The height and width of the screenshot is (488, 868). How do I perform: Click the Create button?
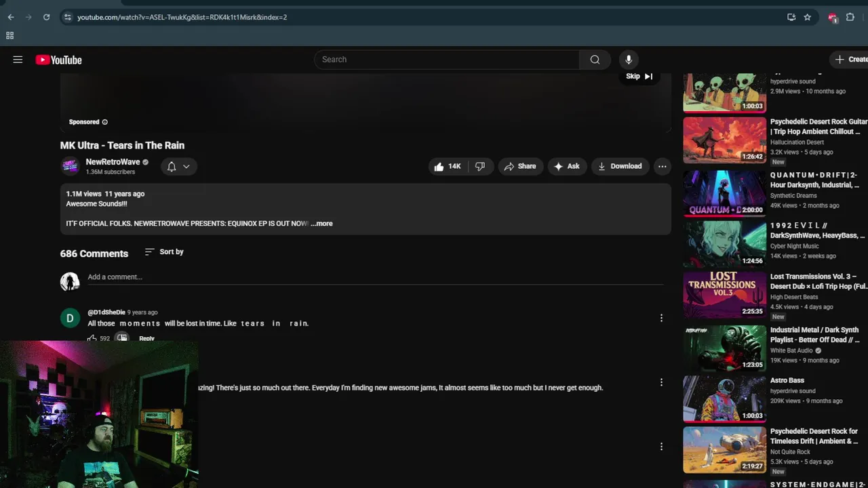click(x=851, y=60)
